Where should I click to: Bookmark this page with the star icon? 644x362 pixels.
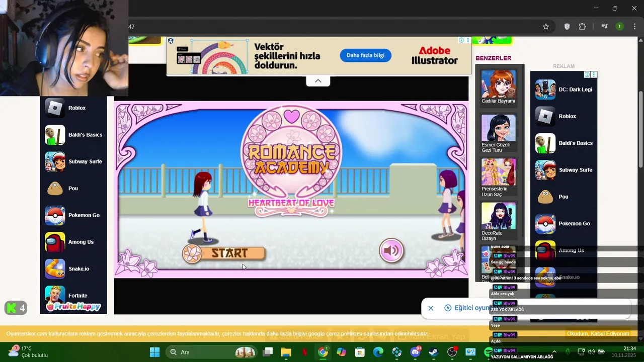pos(546,27)
